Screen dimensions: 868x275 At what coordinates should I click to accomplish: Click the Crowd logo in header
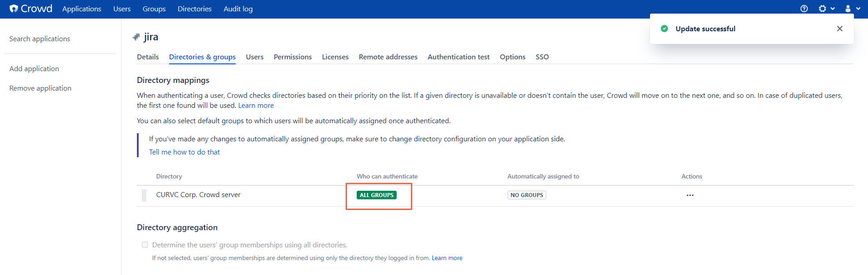31,9
